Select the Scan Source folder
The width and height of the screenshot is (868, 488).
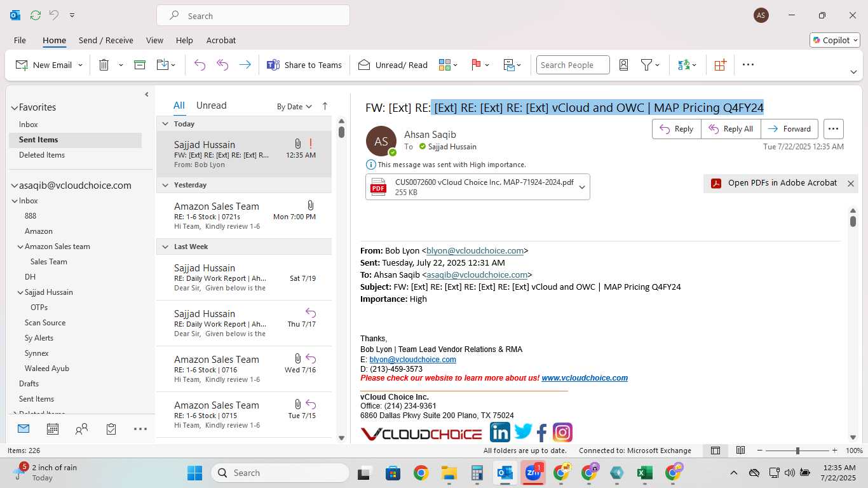click(x=45, y=323)
